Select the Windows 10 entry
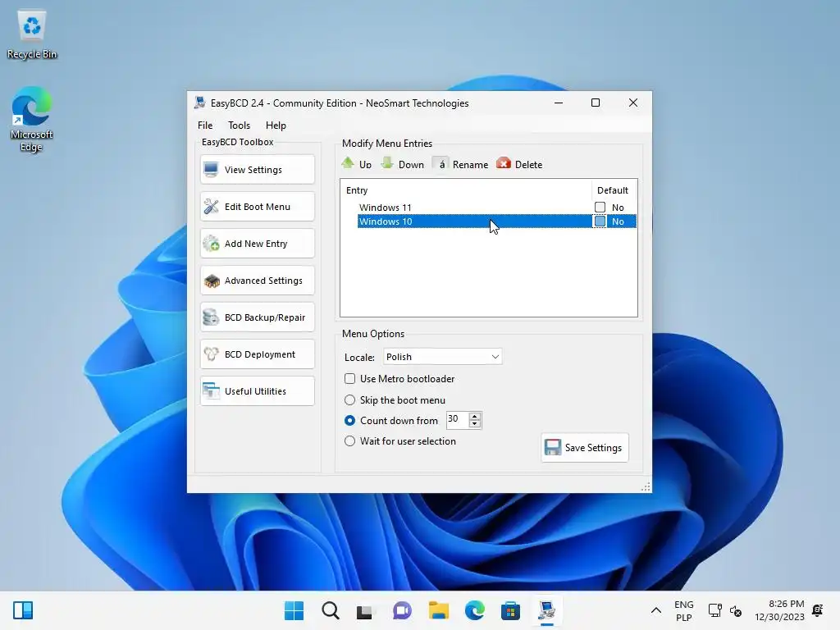Screen dimensions: 840x630 point(475,221)
